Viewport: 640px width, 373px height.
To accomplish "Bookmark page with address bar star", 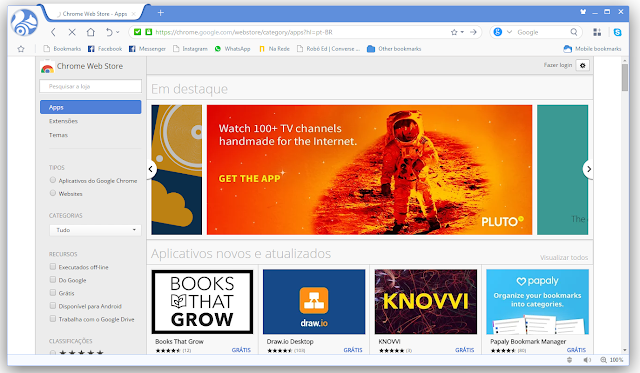I will 454,32.
